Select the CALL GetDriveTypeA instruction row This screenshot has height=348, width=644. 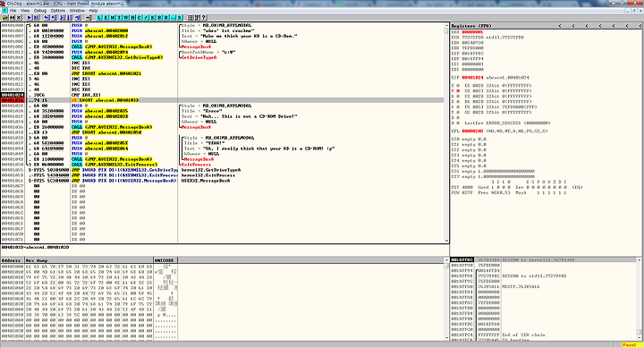(222, 57)
